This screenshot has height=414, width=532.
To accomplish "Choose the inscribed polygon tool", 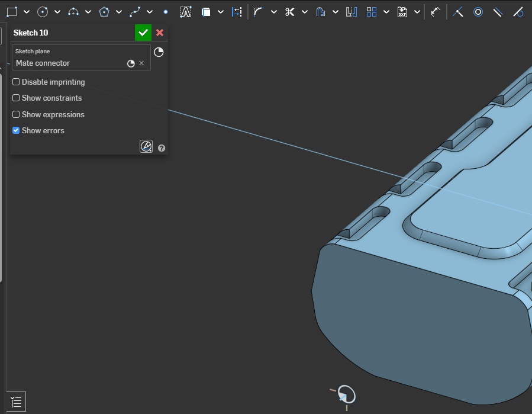I will pos(104,12).
